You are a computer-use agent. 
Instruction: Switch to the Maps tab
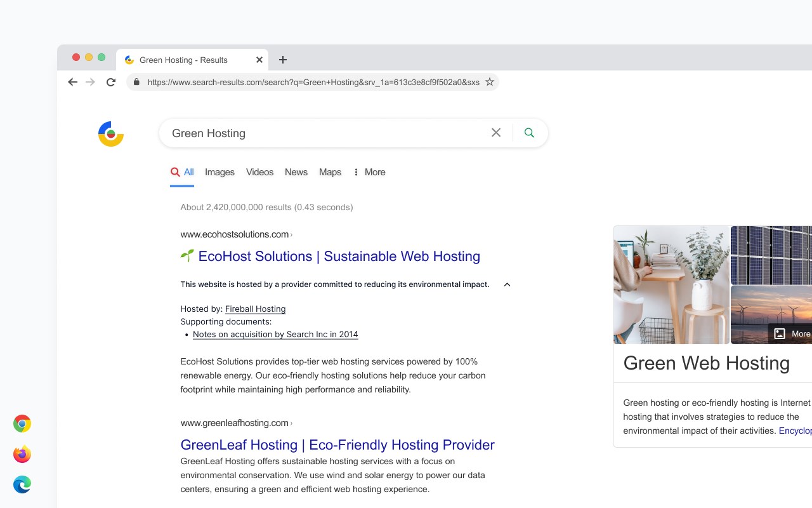click(330, 172)
